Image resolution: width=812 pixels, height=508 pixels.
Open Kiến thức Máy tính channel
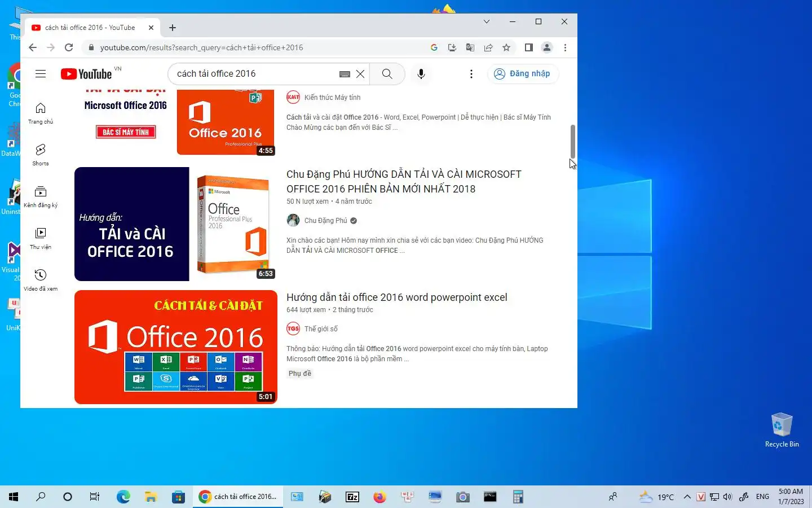click(x=332, y=98)
